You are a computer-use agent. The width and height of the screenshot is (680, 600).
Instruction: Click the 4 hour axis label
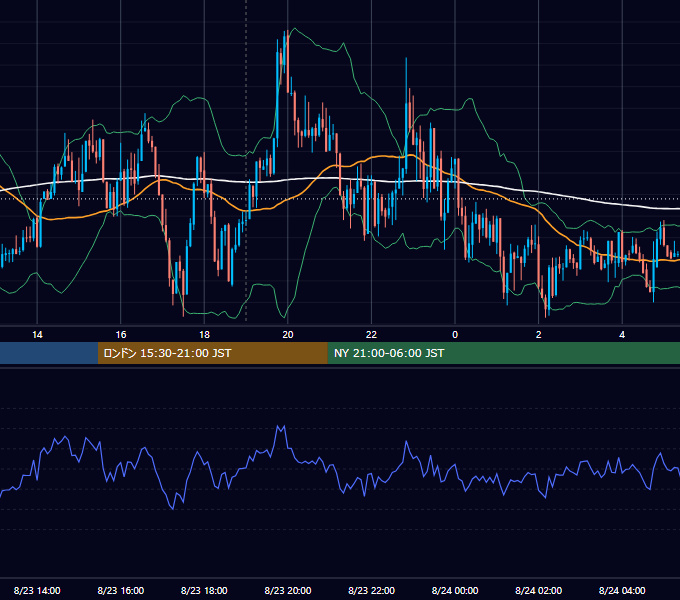[x=622, y=335]
